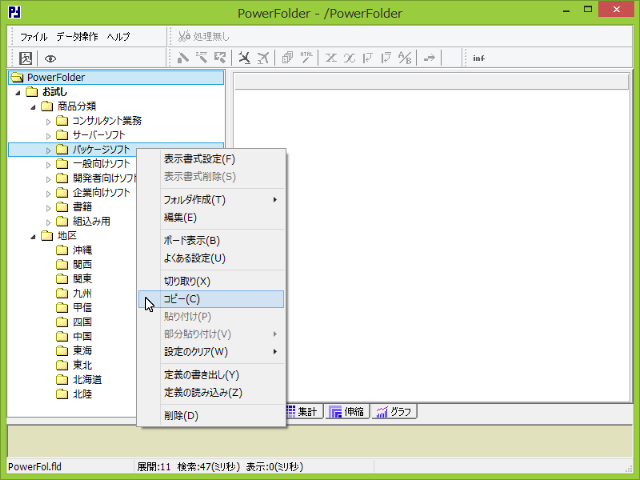640x480 pixels.
Task: Click the PowerFolder app icon in title bar
Action: [x=15, y=12]
